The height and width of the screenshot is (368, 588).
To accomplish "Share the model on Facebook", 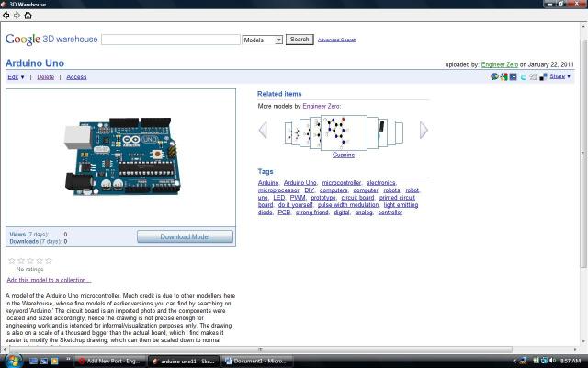I will click(513, 76).
